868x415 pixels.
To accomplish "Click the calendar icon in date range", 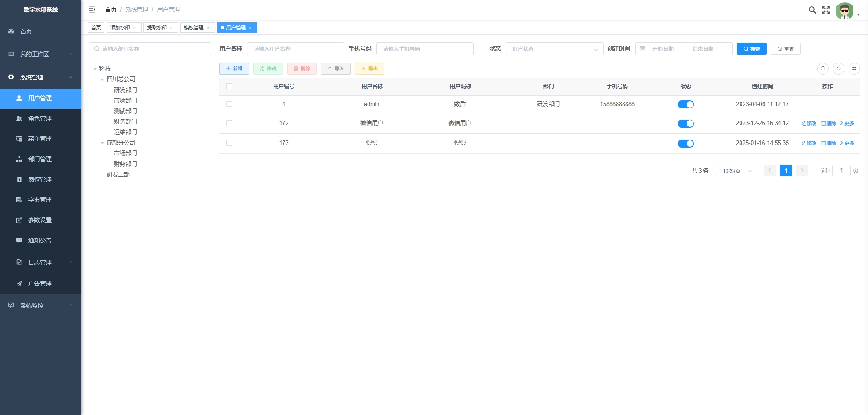I will [x=642, y=49].
